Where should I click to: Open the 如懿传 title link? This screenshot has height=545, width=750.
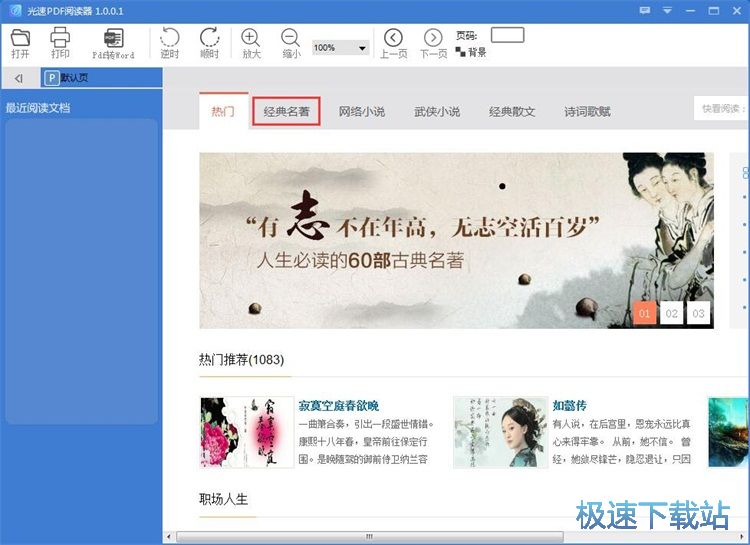point(569,406)
